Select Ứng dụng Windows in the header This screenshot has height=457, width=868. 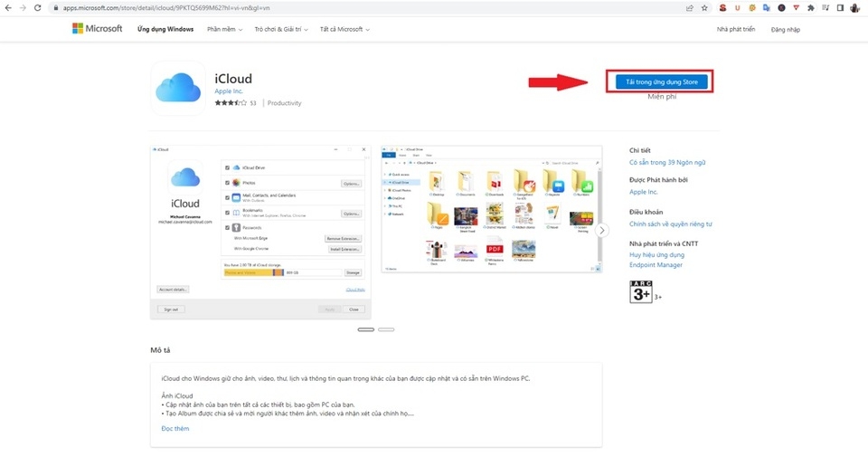(165, 29)
